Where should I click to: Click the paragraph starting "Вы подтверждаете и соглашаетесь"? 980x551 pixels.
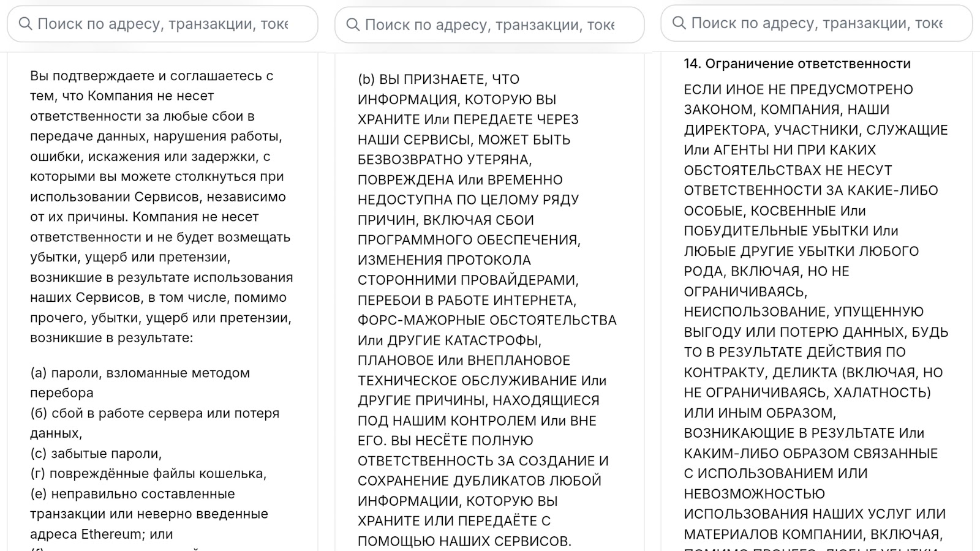[151, 76]
